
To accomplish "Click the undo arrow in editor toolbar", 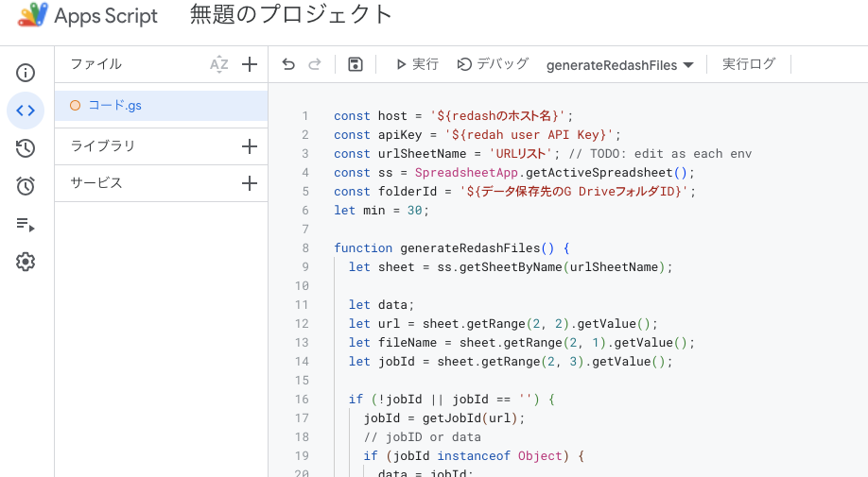I will click(288, 64).
